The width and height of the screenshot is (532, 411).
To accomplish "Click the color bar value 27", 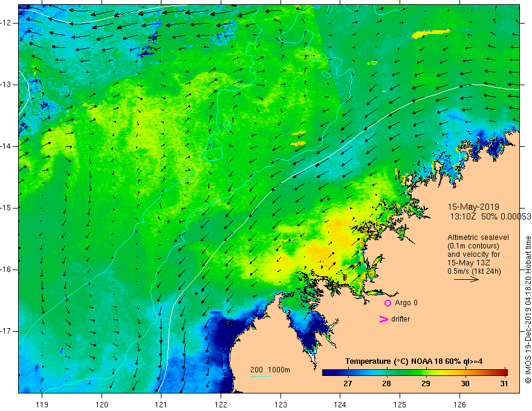I will pos(348,384).
